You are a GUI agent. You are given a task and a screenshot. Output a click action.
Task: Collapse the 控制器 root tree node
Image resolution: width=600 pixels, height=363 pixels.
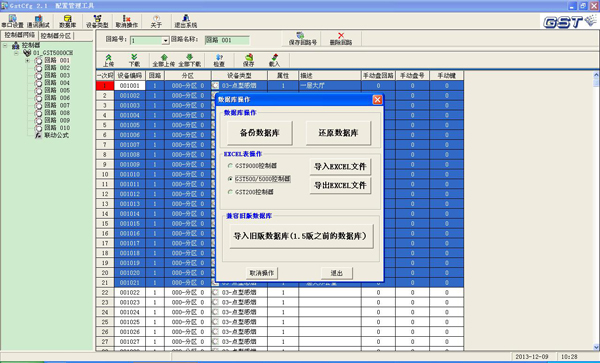5,46
